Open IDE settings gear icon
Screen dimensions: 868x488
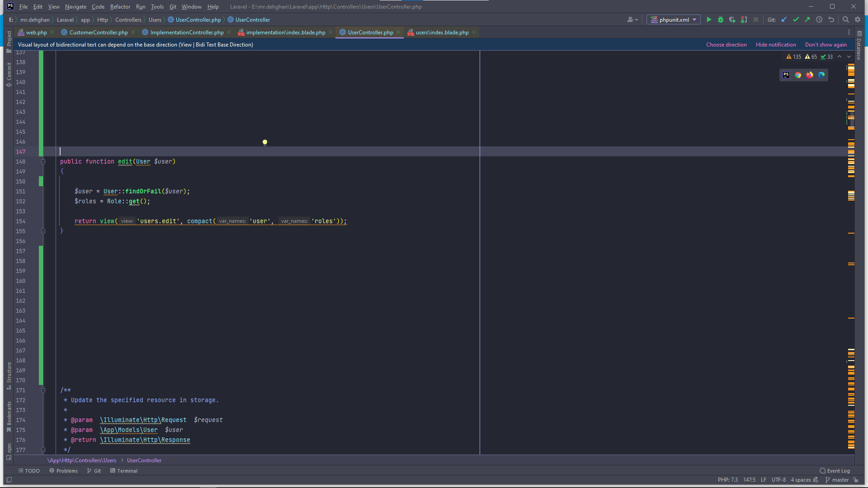pos(858,19)
